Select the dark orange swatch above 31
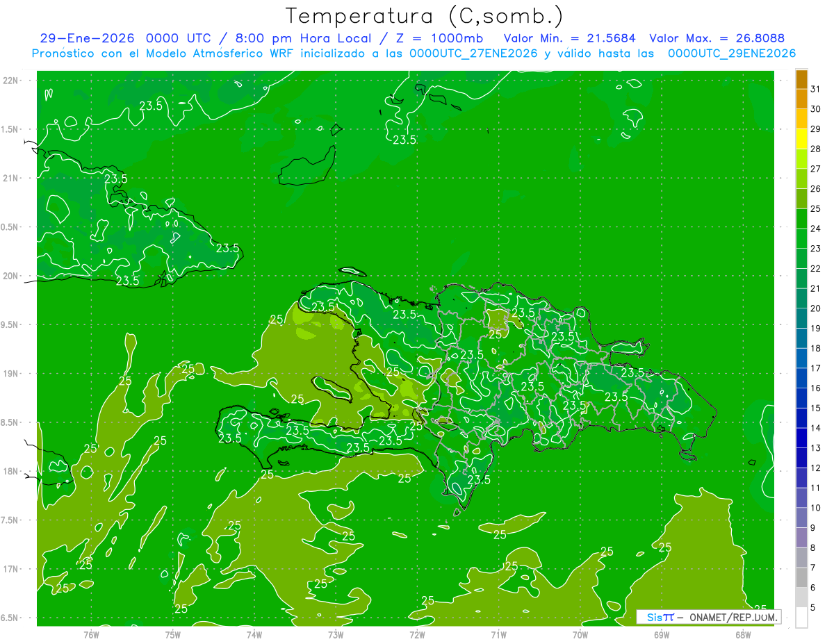The width and height of the screenshot is (834, 644). (x=801, y=79)
